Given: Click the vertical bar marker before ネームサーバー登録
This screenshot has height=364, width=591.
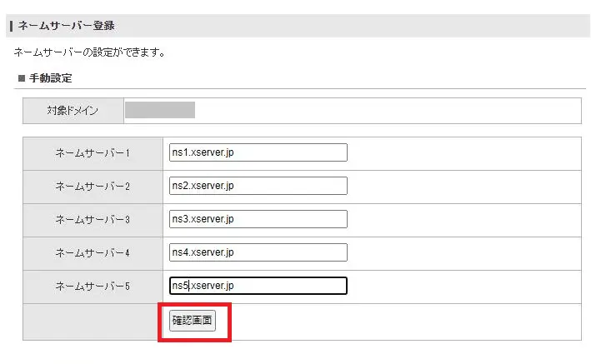Looking at the screenshot, I should pos(10,26).
